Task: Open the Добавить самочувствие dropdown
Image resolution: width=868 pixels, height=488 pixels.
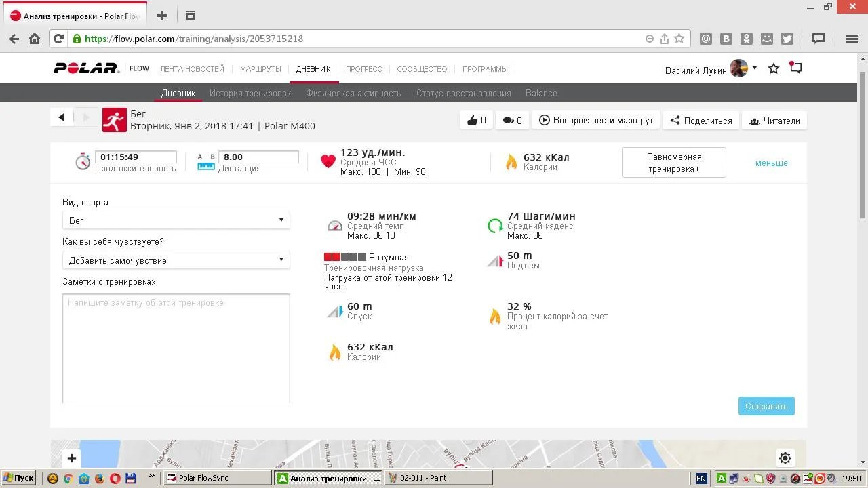Action: pyautogui.click(x=176, y=260)
